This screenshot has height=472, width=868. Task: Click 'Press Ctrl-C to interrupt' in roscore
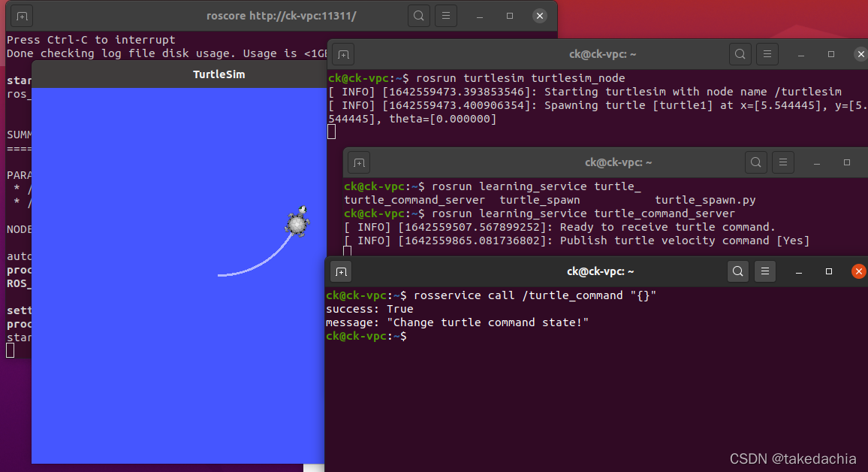(x=91, y=40)
